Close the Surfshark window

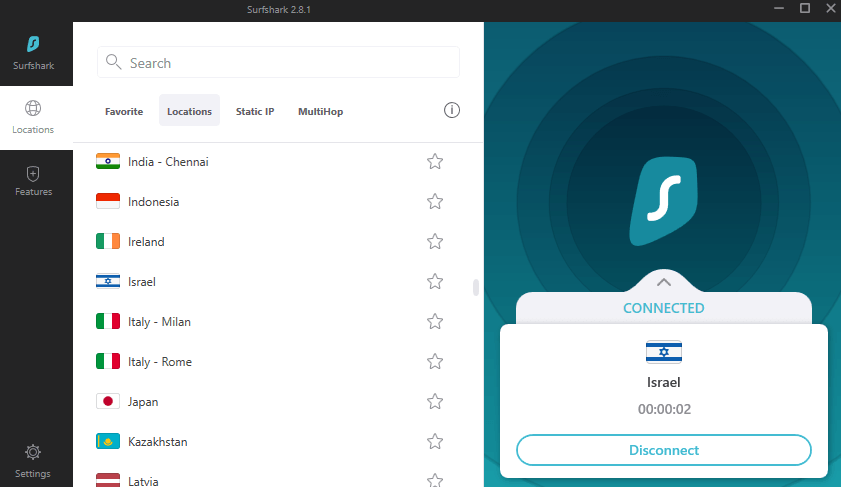coord(831,8)
